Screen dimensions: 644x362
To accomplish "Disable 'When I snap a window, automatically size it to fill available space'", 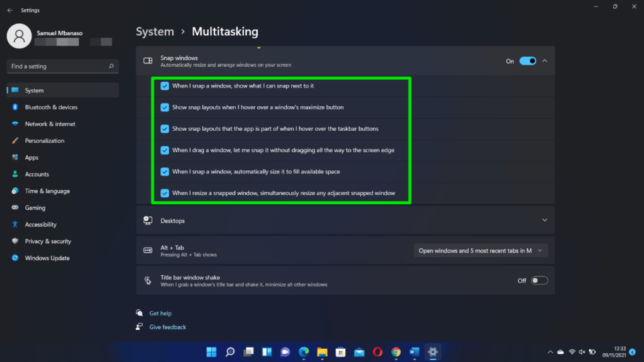I will pyautogui.click(x=165, y=172).
